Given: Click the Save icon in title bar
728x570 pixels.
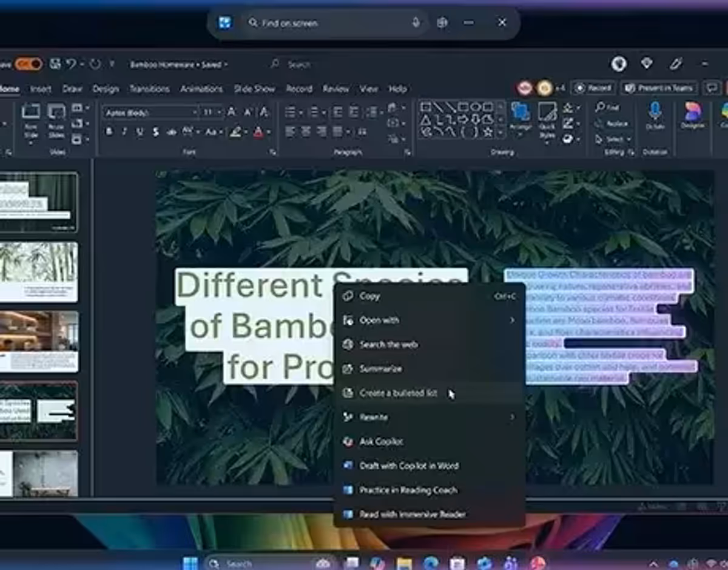Looking at the screenshot, I should click(x=55, y=64).
